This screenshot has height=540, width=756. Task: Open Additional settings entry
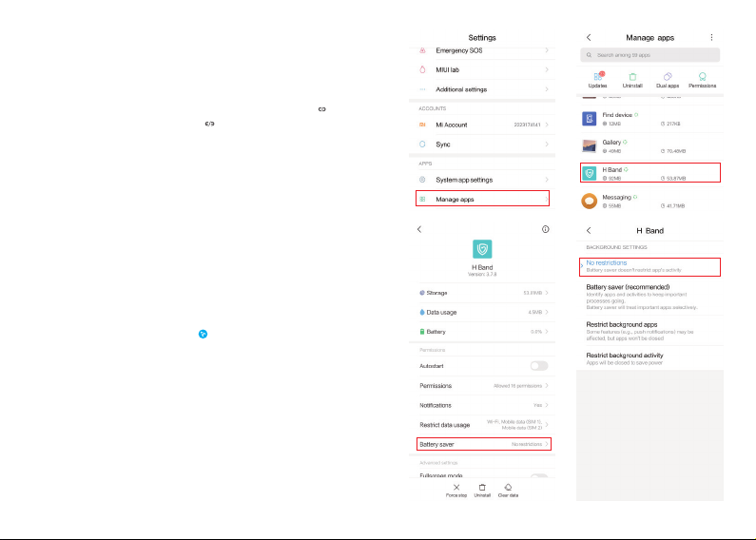point(482,89)
